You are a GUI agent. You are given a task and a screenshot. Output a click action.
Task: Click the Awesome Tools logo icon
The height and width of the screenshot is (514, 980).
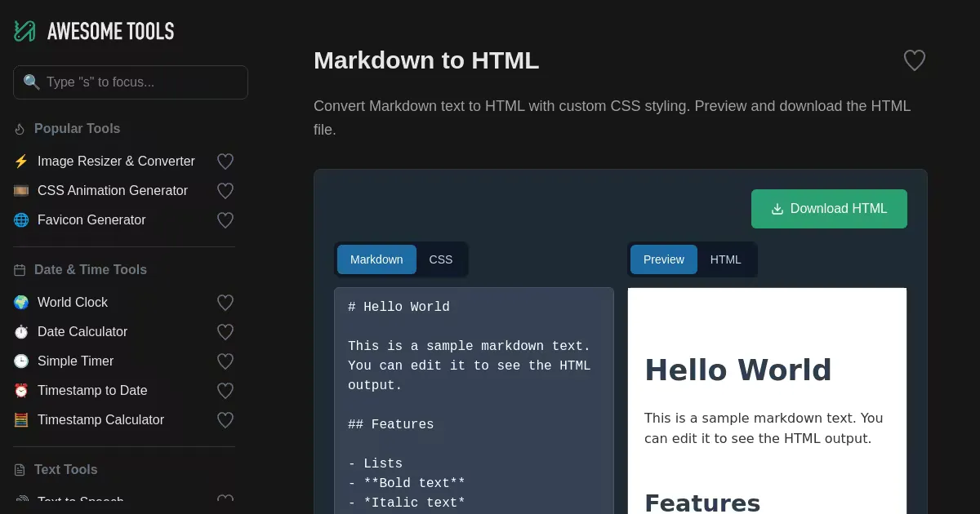(24, 31)
